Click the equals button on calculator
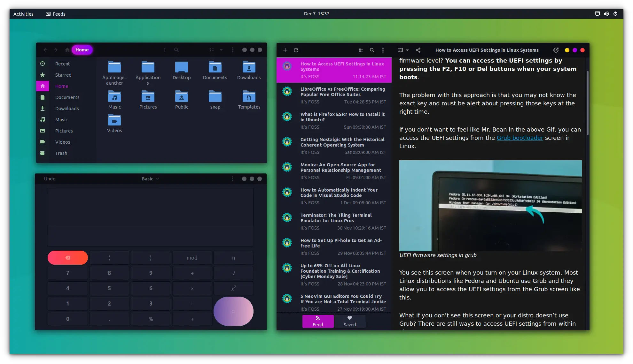This screenshot has width=633, height=364. click(233, 311)
